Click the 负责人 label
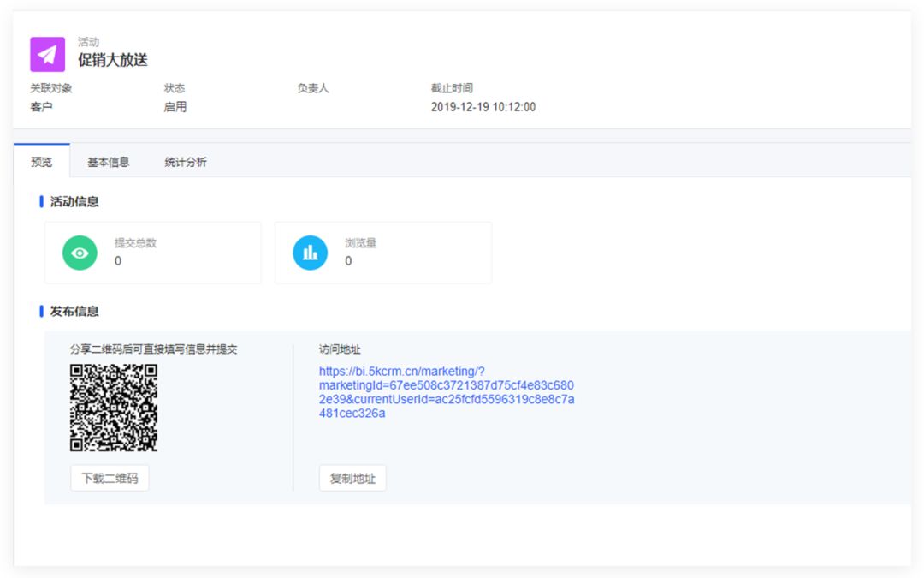This screenshot has width=924, height=578. (313, 88)
